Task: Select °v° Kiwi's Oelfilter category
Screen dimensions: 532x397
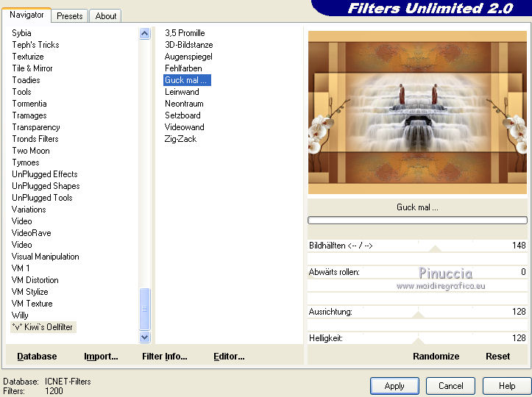Action: click(x=43, y=327)
